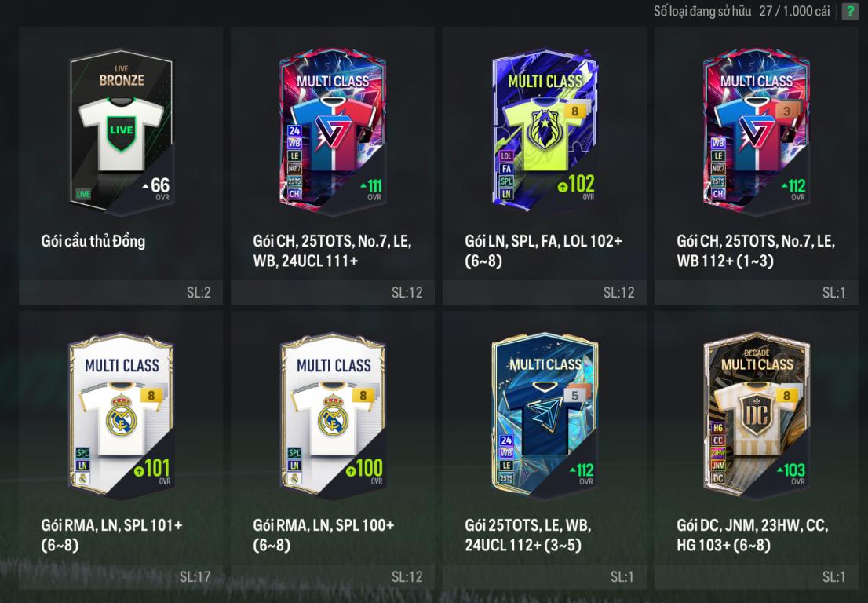
Task: Click SL:17 quantity bar under RMA 101+ pack
Action: (x=121, y=576)
